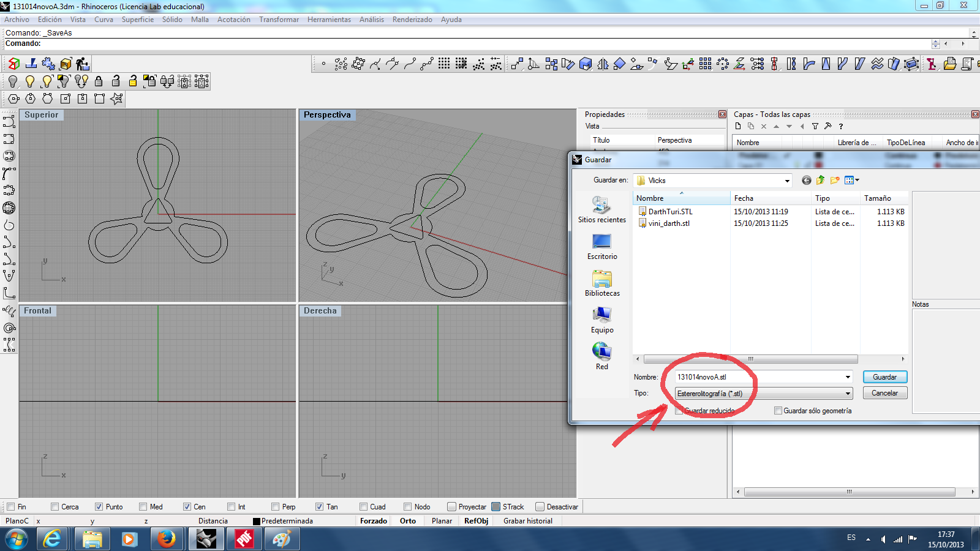Uncheck the Punto osnap checkbox

tap(99, 506)
